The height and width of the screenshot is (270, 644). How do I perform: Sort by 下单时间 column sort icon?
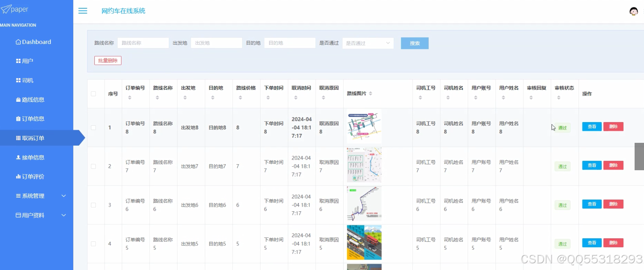click(x=268, y=98)
